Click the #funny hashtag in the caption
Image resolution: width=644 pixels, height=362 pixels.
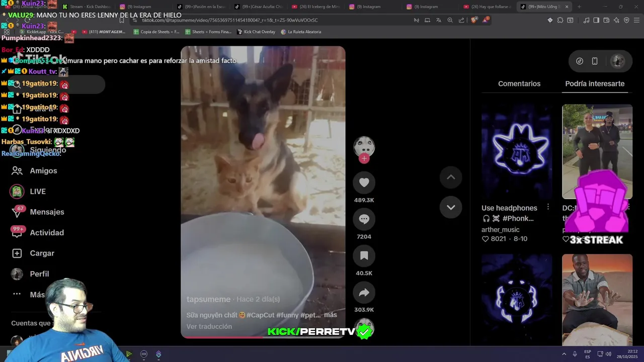(287, 315)
